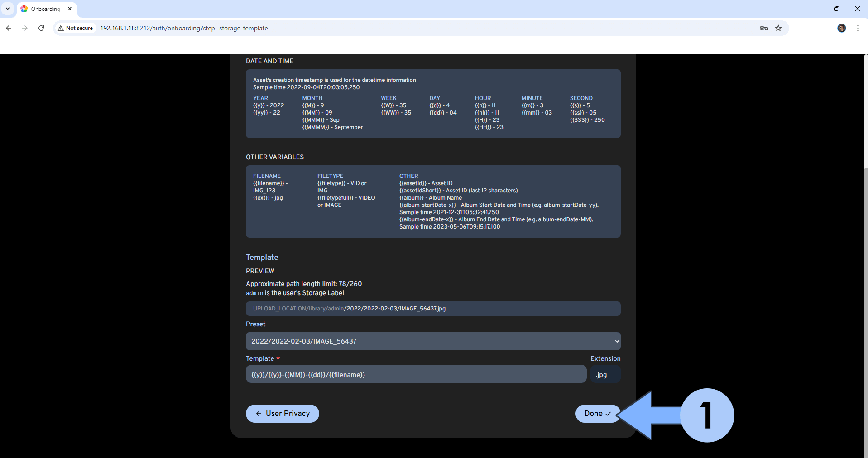Click the Immich favicon on the tab
The height and width of the screenshot is (458, 868).
click(x=24, y=9)
